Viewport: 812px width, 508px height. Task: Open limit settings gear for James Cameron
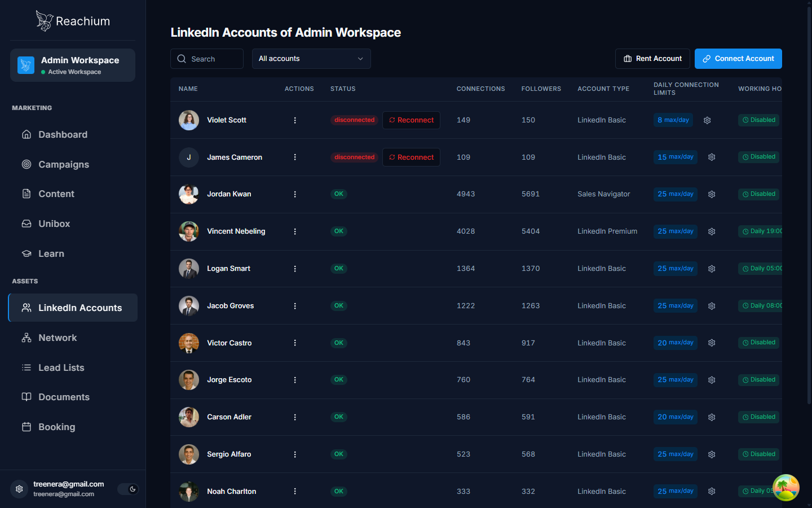712,157
